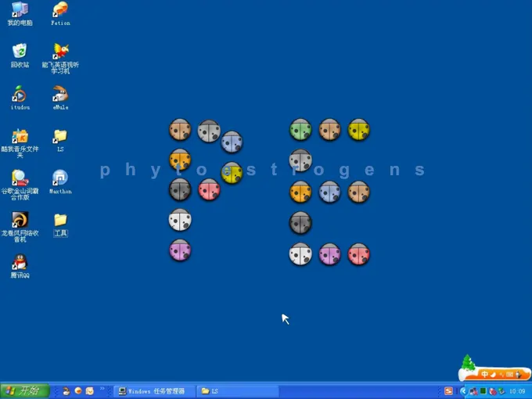Click the Sogou S icon in taskbar

pyautogui.click(x=448, y=391)
